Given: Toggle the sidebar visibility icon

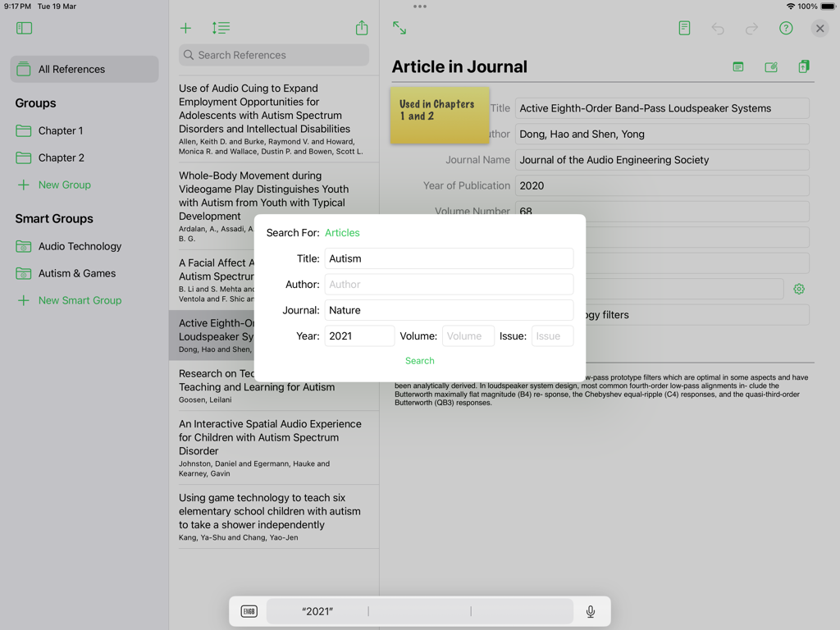Looking at the screenshot, I should point(24,27).
